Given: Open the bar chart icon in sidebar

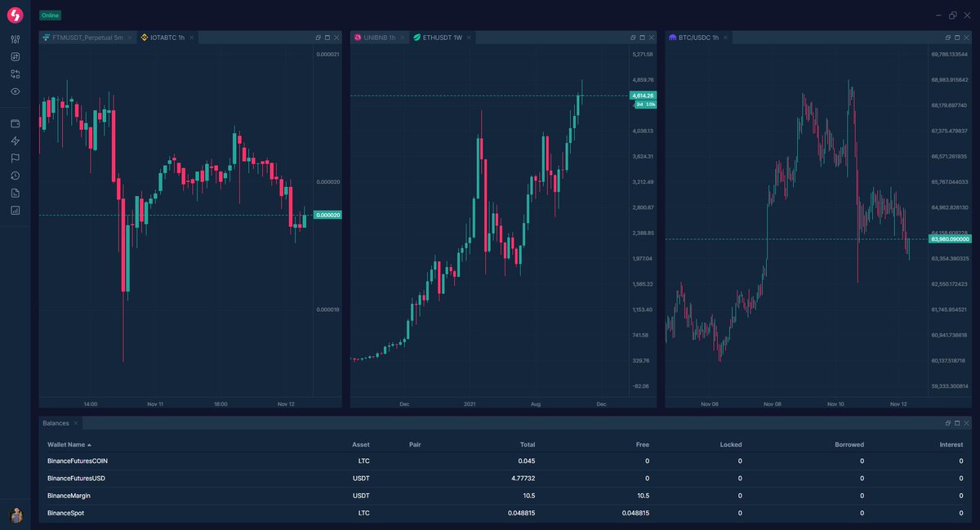Looking at the screenshot, I should click(15, 210).
